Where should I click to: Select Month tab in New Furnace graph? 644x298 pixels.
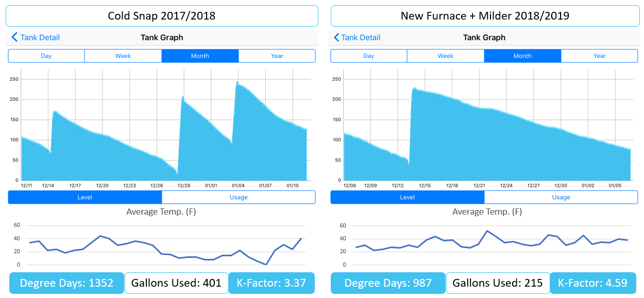(522, 56)
